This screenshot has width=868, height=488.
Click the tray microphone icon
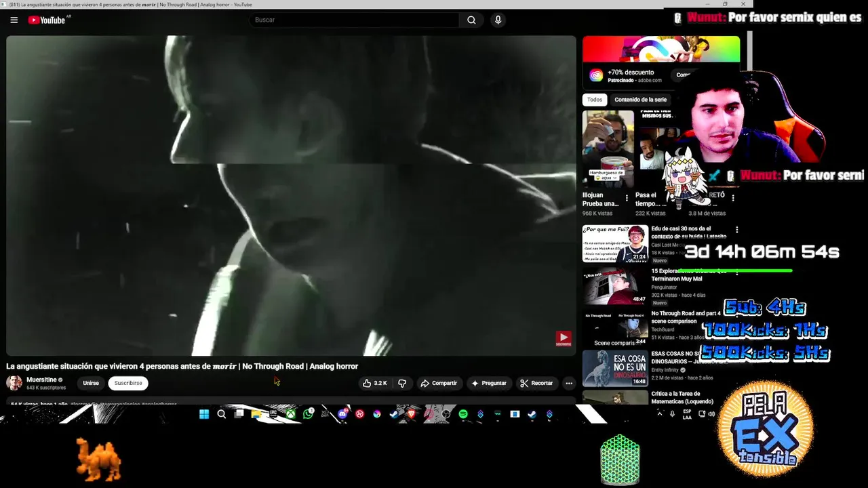(x=672, y=414)
